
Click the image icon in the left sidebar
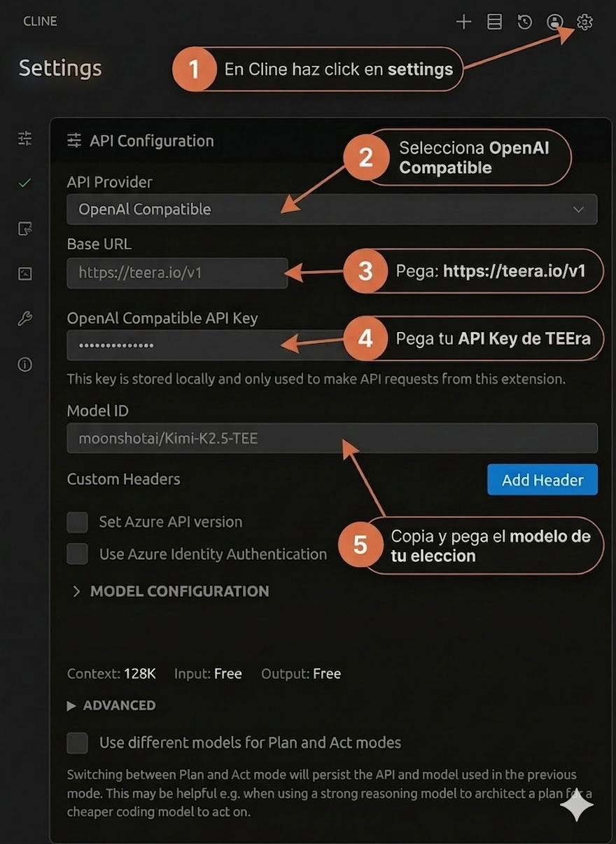pos(24,273)
